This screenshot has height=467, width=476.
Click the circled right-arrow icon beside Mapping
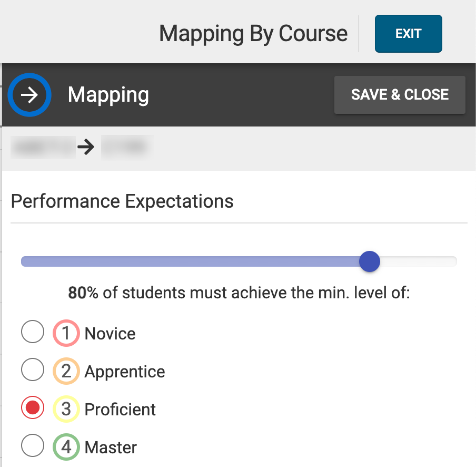29,95
